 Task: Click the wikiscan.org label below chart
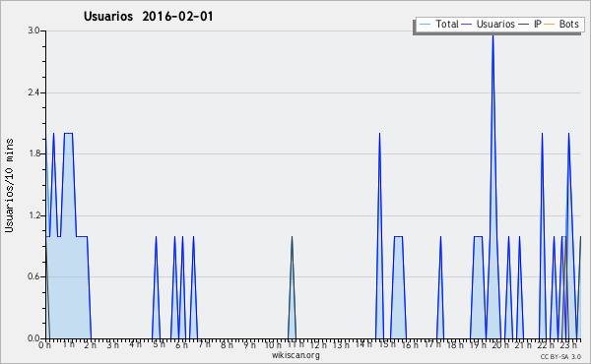point(295,355)
